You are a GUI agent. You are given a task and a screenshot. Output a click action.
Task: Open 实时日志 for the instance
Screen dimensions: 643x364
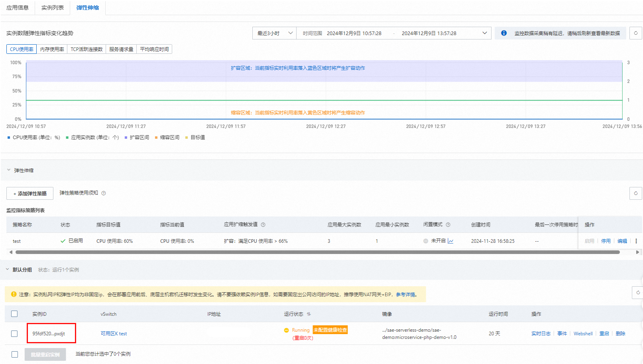tap(541, 334)
